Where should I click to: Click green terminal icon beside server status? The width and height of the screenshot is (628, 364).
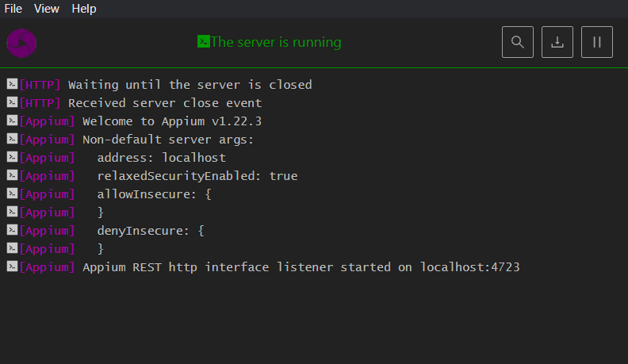tap(204, 41)
